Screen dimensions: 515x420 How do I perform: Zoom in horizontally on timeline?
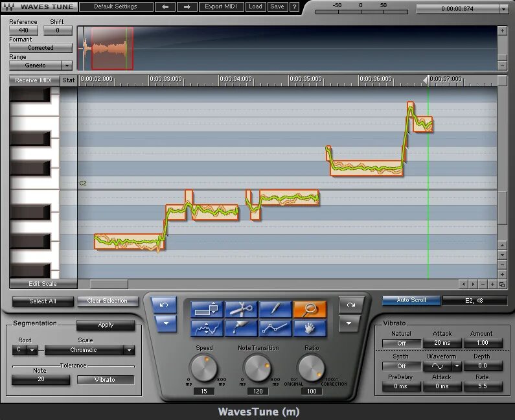pos(492,285)
